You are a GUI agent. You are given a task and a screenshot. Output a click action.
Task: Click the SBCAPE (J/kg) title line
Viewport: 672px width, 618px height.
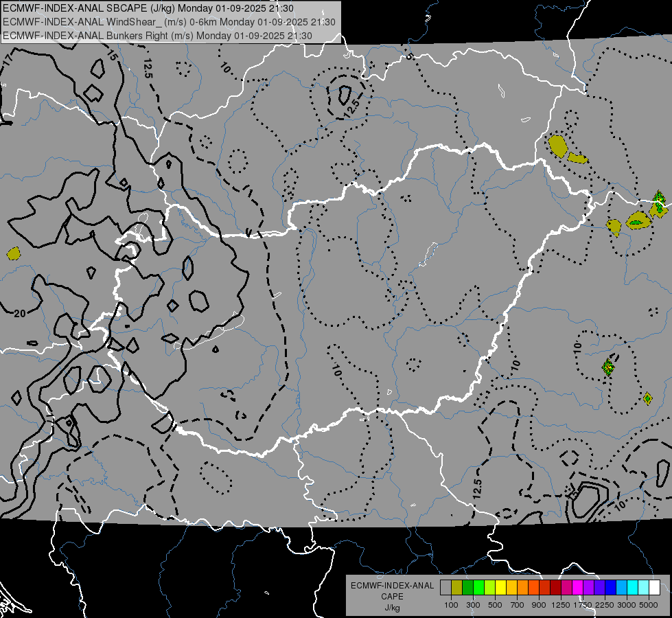148,8
